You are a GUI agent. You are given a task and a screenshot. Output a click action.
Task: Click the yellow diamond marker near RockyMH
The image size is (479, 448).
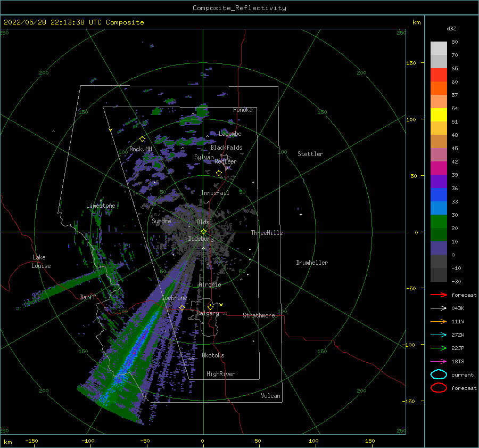click(142, 139)
